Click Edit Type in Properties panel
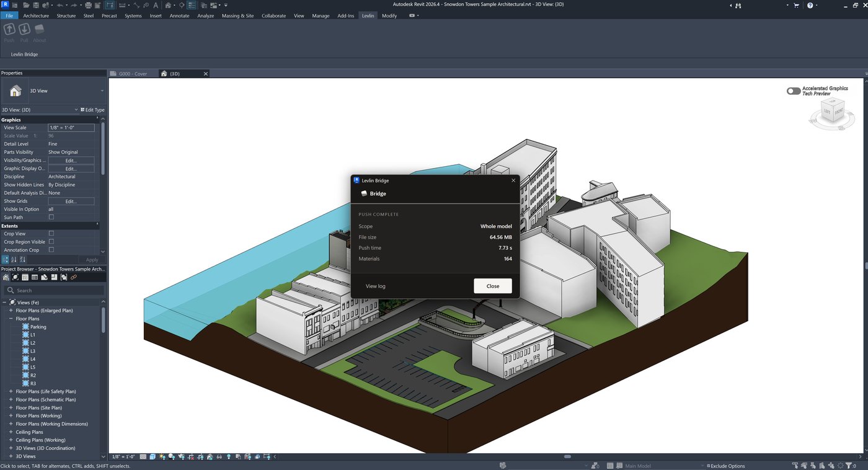Image resolution: width=868 pixels, height=470 pixels. coord(93,110)
